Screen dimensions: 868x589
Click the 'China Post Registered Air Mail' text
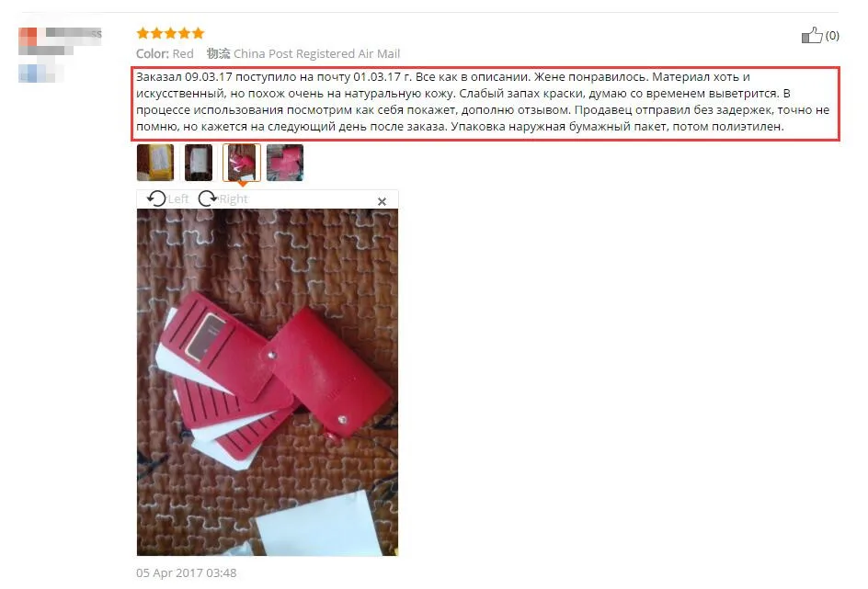pyautogui.click(x=316, y=53)
